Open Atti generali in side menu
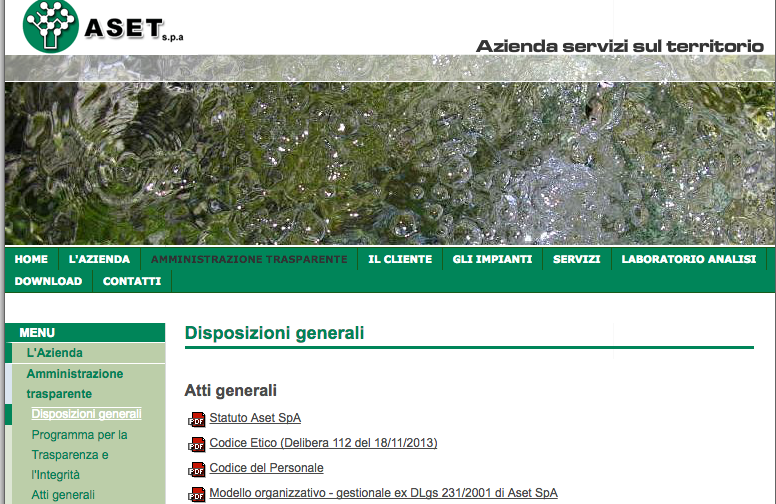776x504 pixels. [x=63, y=495]
